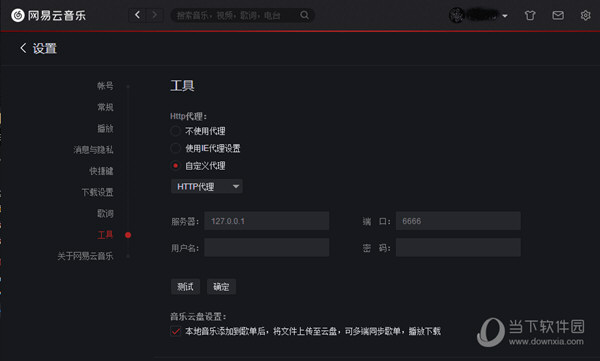Click the Http代理 label

[188, 116]
